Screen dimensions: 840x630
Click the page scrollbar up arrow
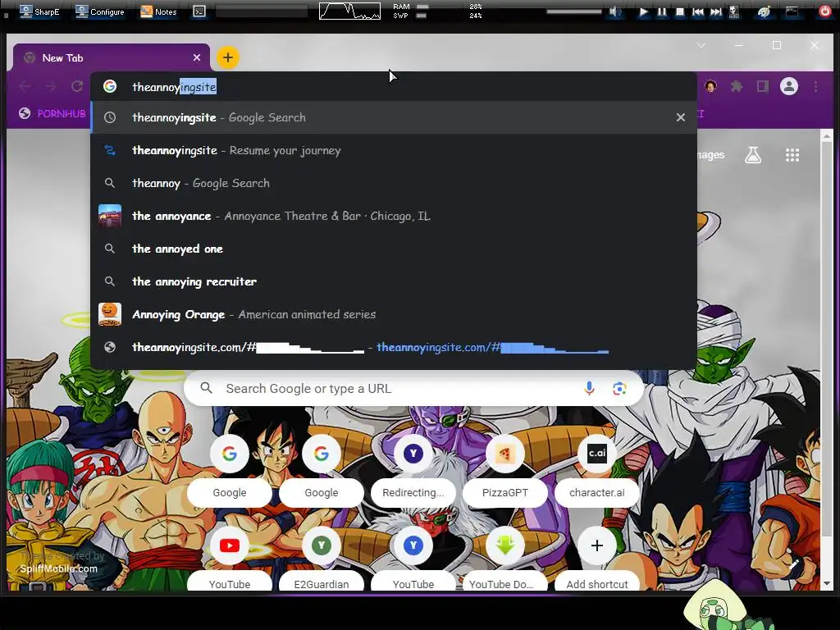(x=827, y=135)
